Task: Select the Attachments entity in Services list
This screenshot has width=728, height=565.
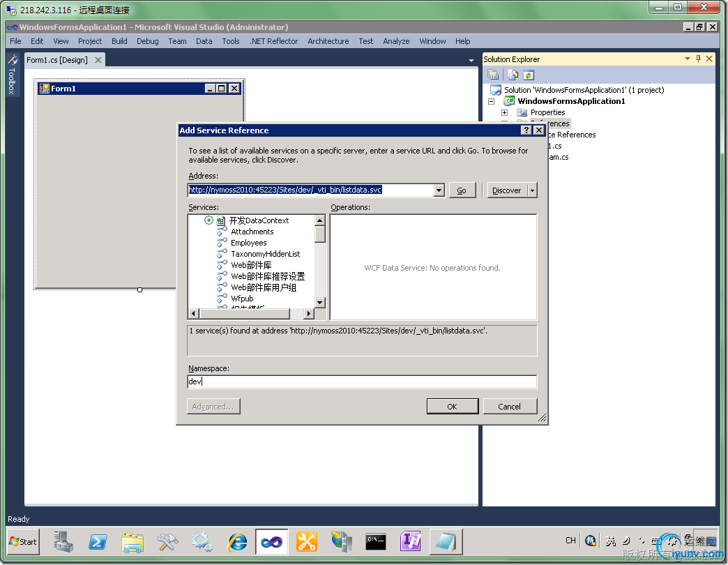Action: 252,232
